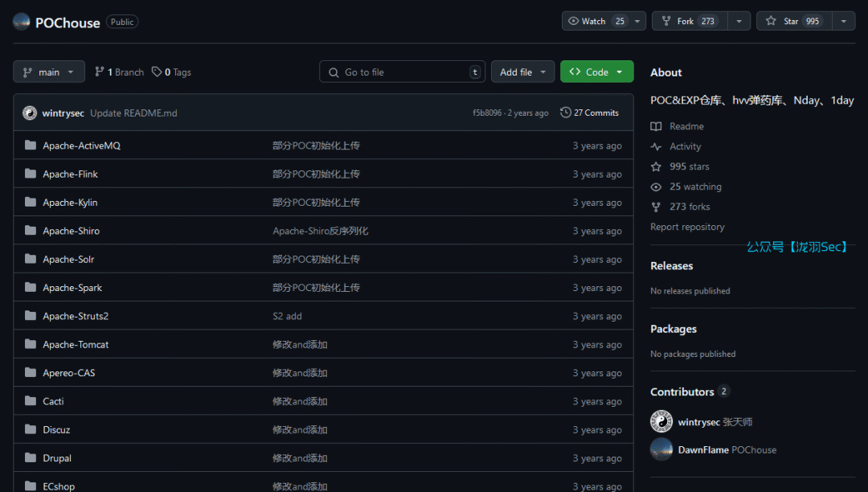This screenshot has width=868, height=492.
Task: Click the pulse icon beside Activity
Action: point(656,146)
